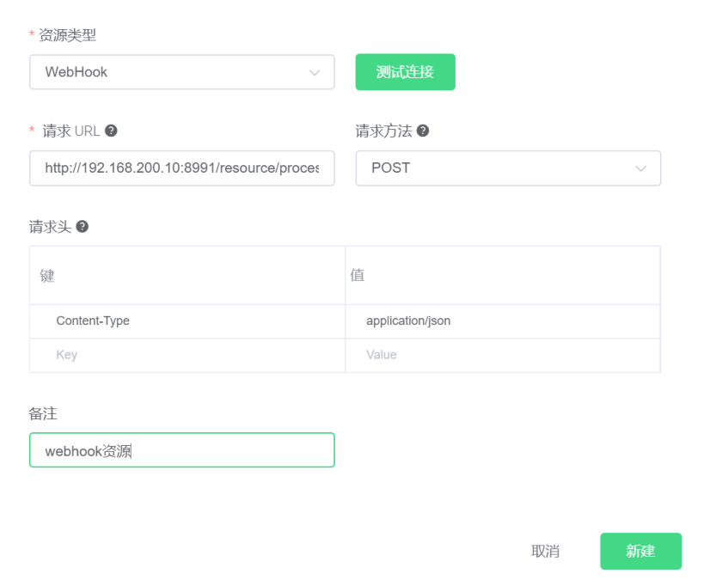Click the 资源类型 field label

point(67,34)
